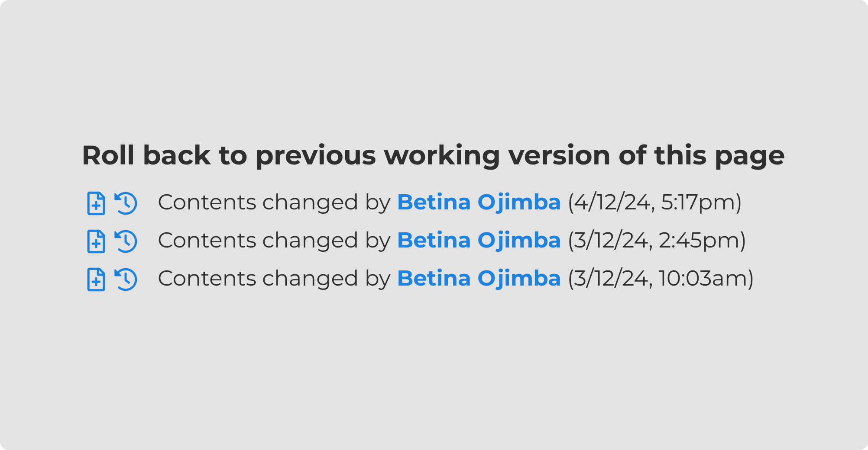Open Betina Ojimba link in the 10:03am entry
Image resolution: width=868 pixels, height=450 pixels.
[x=479, y=278]
